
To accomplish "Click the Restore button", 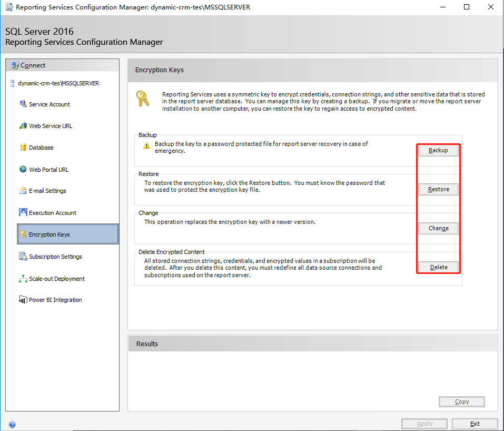I will tap(438, 189).
